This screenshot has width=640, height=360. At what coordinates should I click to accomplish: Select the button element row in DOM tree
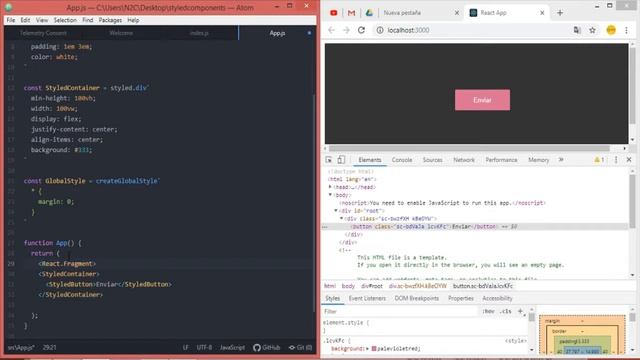[476, 227]
